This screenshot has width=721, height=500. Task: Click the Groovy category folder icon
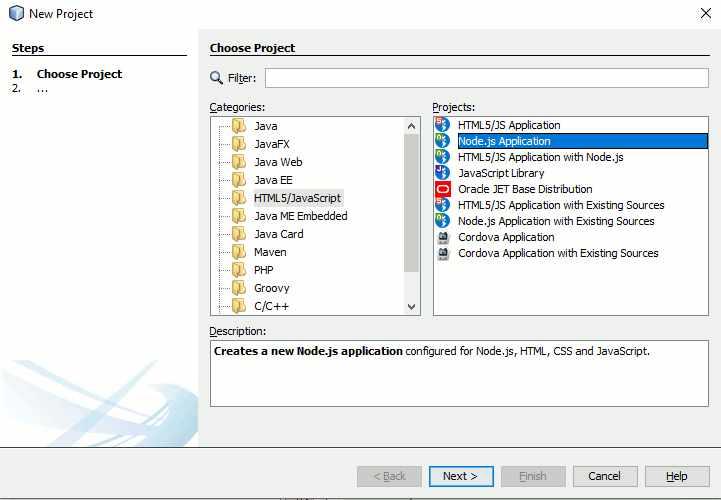239,288
